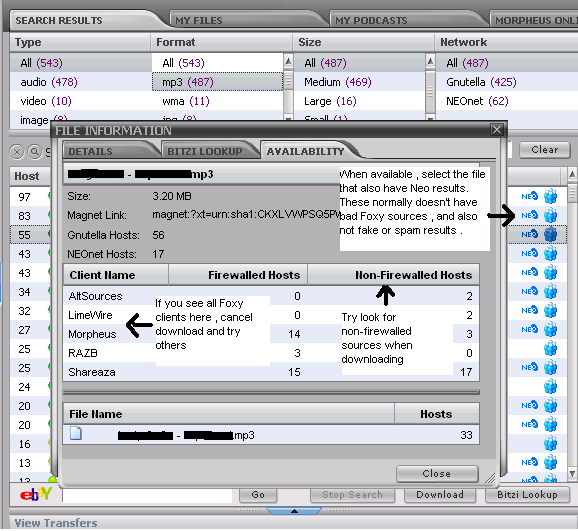Click the Go button beside eBay search
This screenshot has width=578, height=531.
(258, 494)
